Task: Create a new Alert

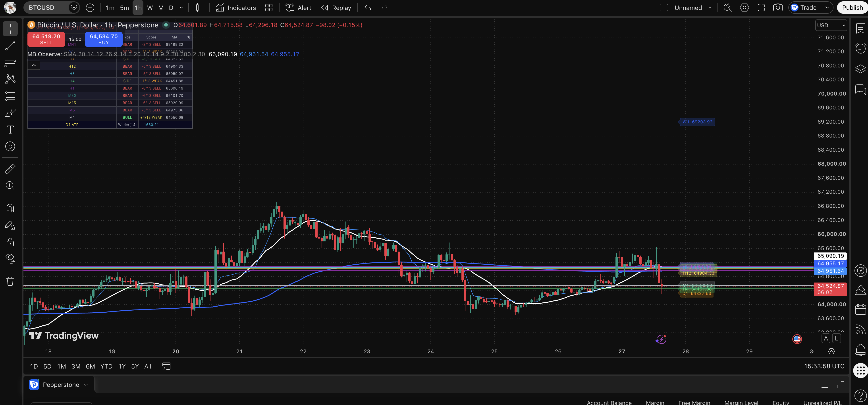Action: coord(298,8)
